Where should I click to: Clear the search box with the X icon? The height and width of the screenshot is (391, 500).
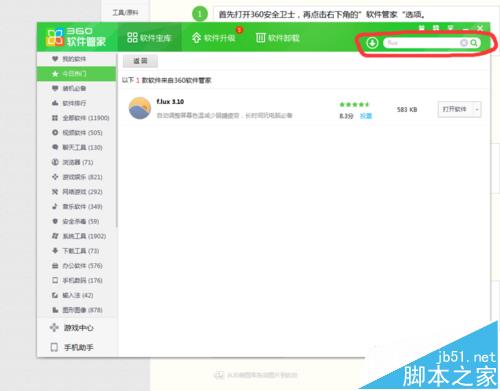[x=464, y=43]
